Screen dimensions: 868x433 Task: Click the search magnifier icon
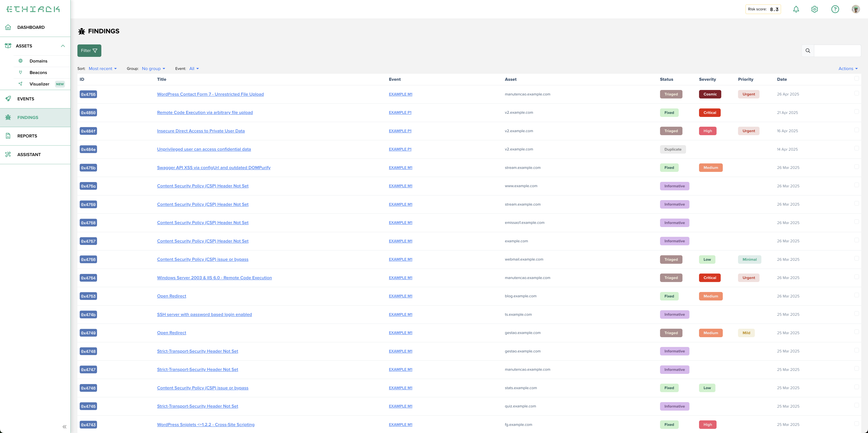point(808,51)
